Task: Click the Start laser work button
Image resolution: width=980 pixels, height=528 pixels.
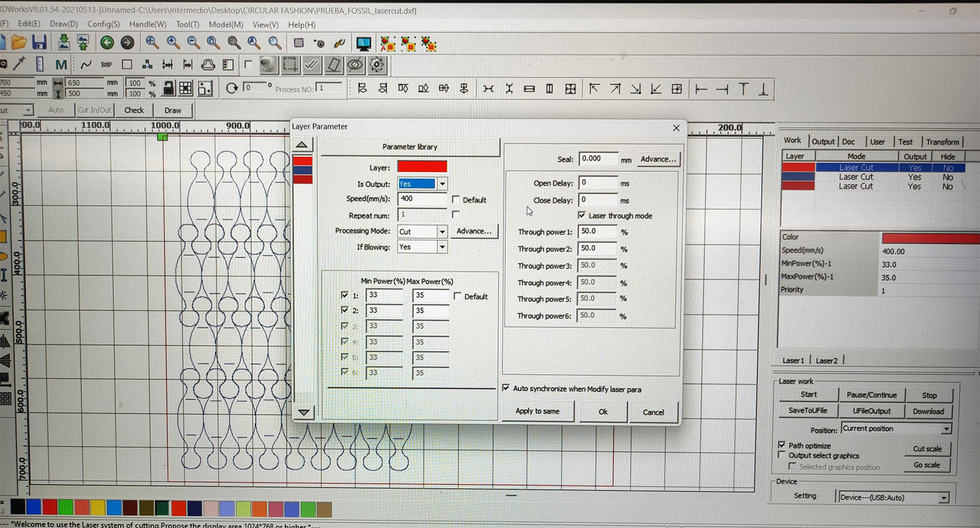Action: (x=808, y=394)
